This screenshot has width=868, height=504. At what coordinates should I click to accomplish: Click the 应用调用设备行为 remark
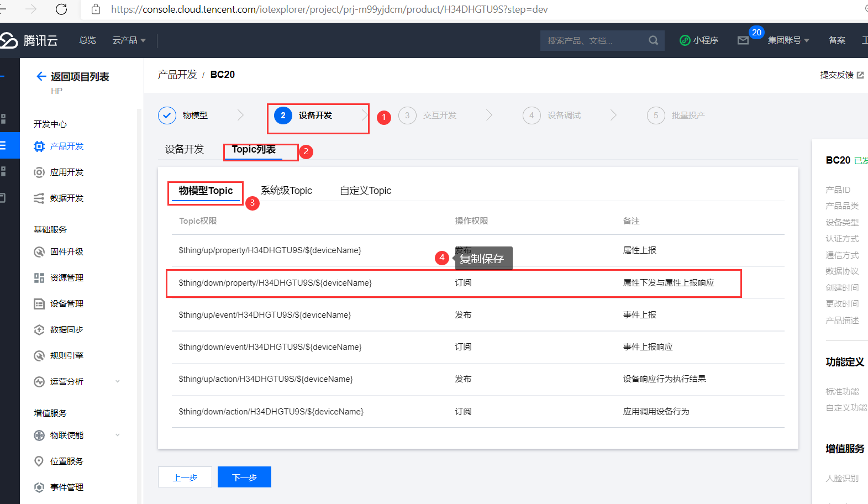tap(656, 412)
